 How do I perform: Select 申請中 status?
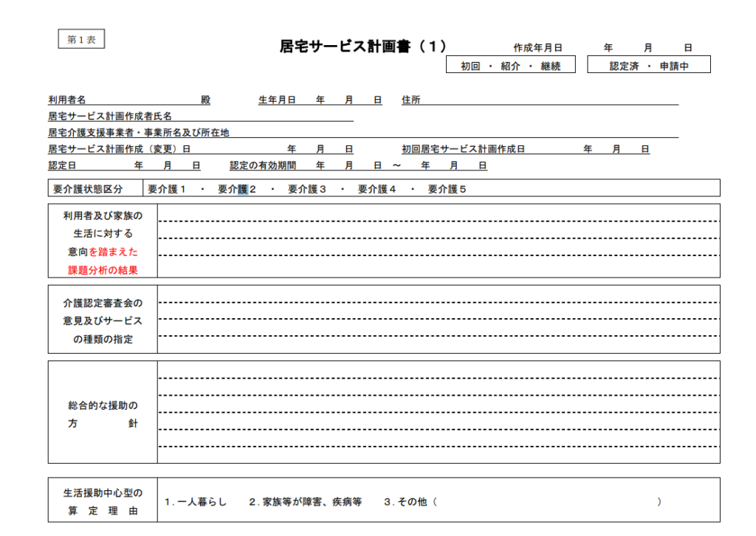(674, 66)
